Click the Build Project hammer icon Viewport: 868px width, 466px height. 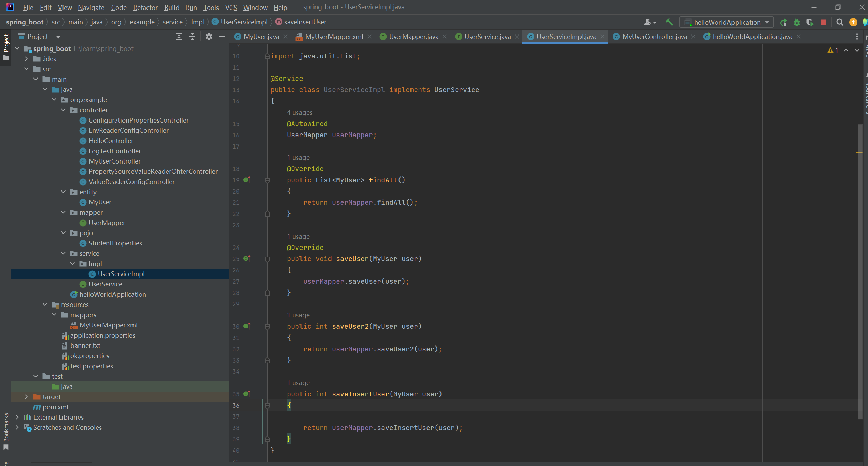[x=669, y=22]
